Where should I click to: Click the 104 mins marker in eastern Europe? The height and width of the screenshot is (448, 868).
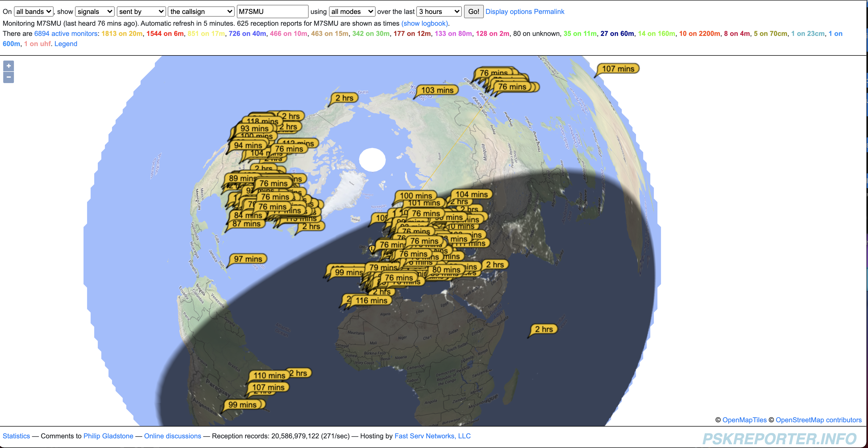[x=472, y=194]
